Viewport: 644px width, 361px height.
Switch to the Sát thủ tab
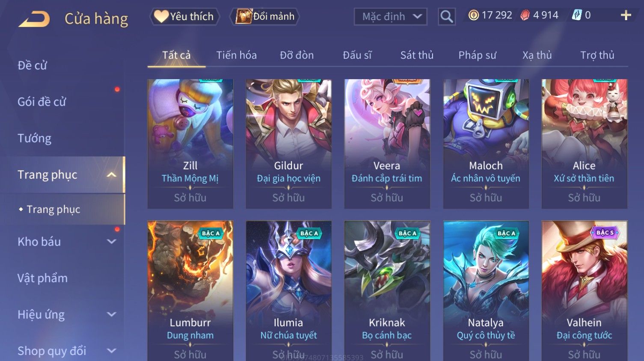pos(417,55)
